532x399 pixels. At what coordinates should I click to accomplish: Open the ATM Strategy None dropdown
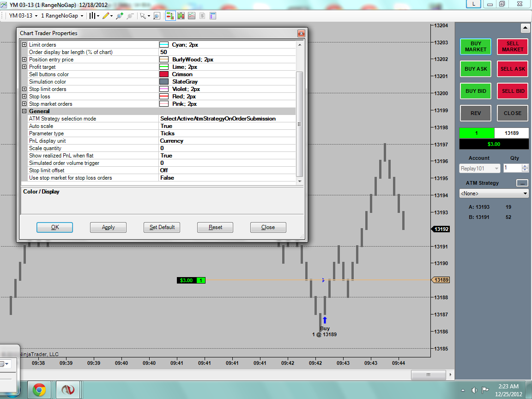point(494,193)
